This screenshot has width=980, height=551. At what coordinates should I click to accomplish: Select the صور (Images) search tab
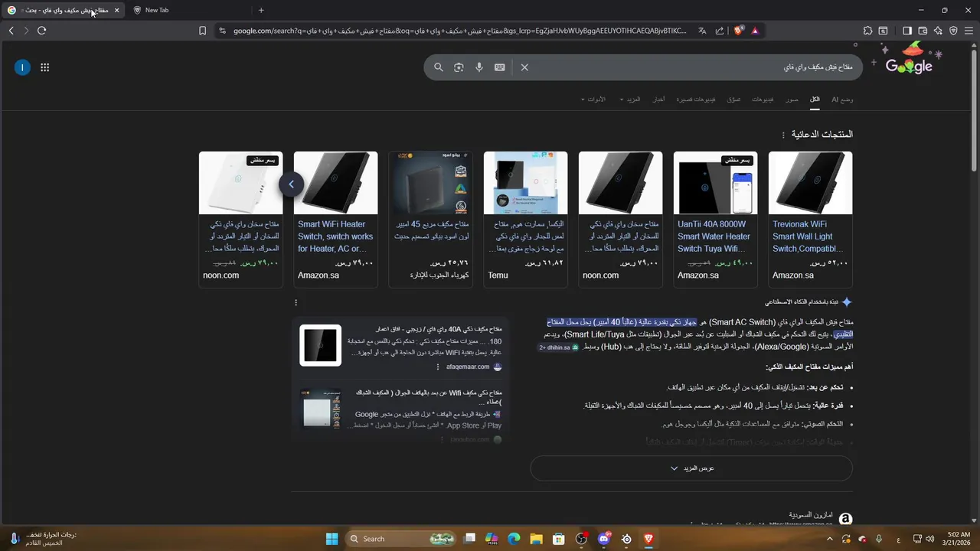792,99
